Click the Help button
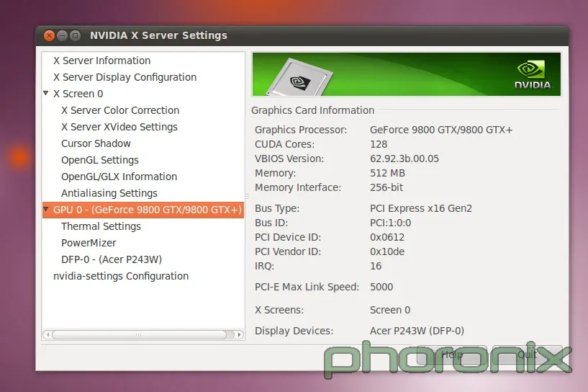The height and width of the screenshot is (392, 588). pyautogui.click(x=452, y=355)
